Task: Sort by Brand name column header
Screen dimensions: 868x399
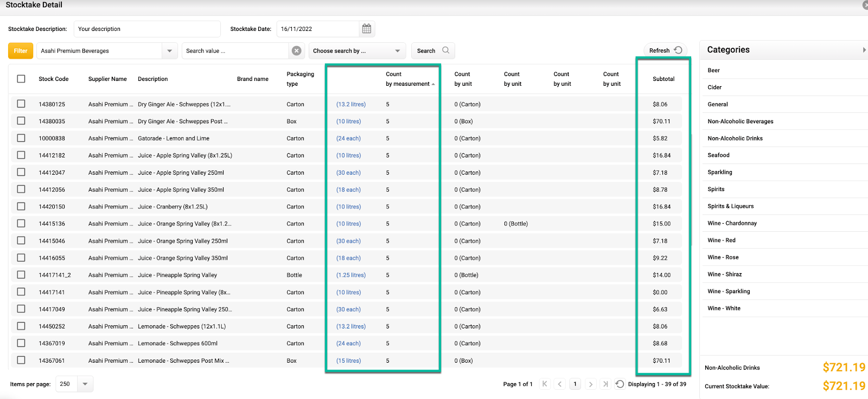Action: [x=253, y=79]
